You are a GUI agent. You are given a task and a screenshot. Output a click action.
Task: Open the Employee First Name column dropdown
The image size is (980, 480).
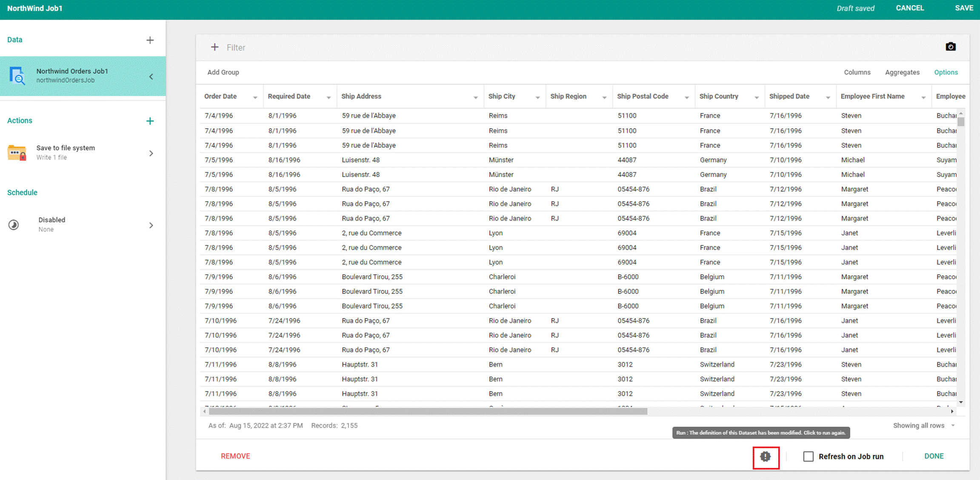tap(923, 98)
